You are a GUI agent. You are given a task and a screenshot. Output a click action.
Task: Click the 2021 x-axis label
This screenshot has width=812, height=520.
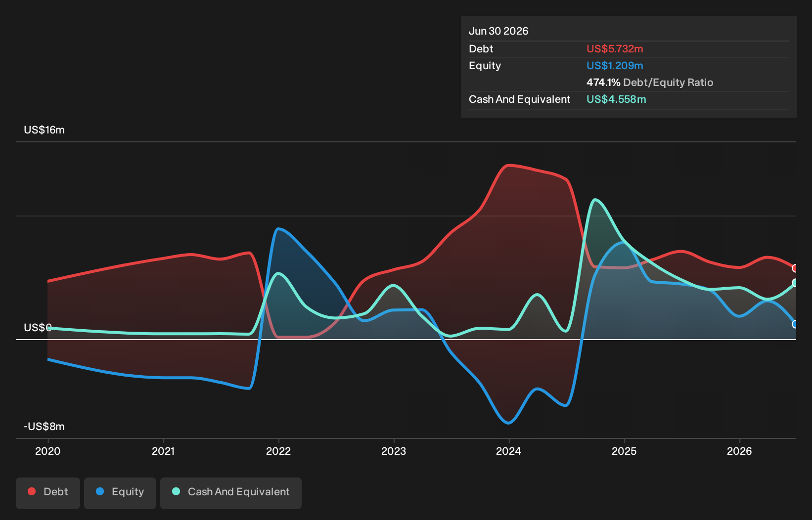pyautogui.click(x=163, y=451)
